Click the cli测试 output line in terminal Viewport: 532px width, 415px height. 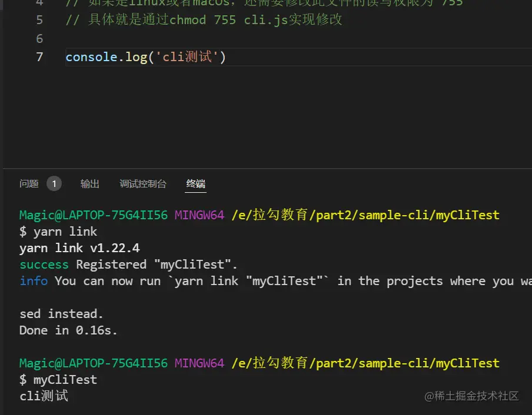tap(44, 396)
